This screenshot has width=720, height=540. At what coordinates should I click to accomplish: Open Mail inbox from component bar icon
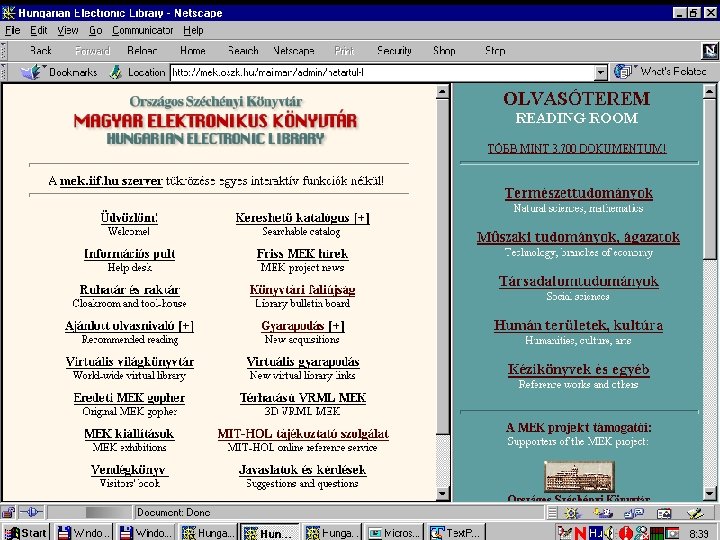coord(603,513)
